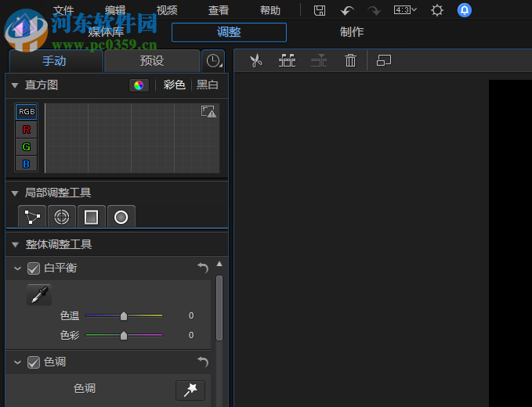Viewport: 532px width, 407px height.
Task: Toggle the 白平衡 checkbox
Action: click(34, 268)
